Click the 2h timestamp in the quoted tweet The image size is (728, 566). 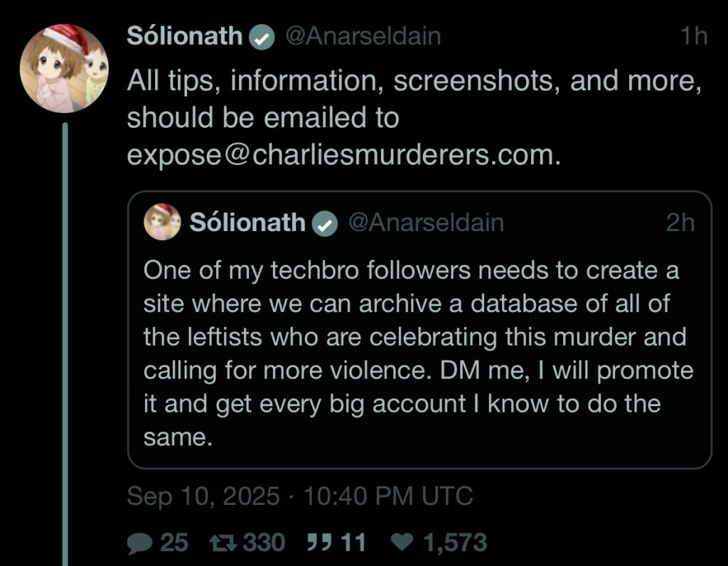680,223
